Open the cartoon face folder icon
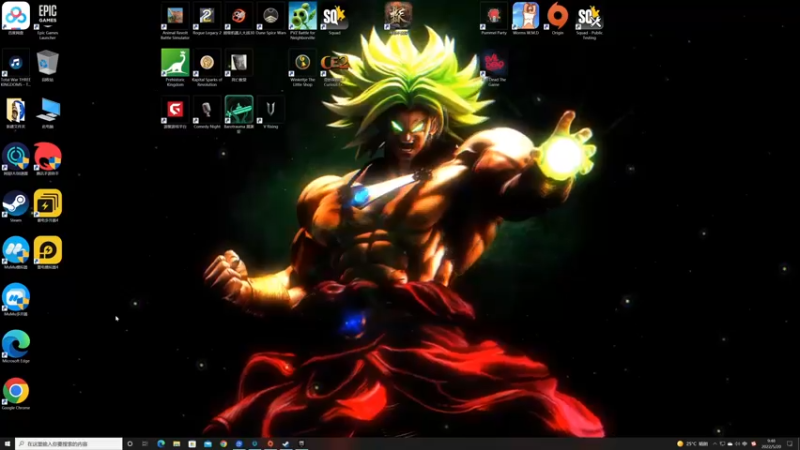 click(x=16, y=113)
